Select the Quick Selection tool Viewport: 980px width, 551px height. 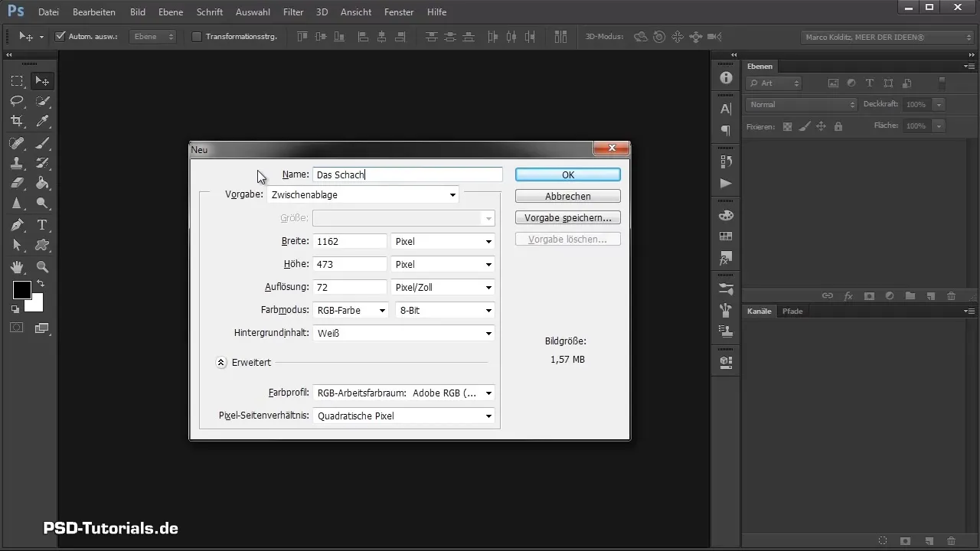click(43, 101)
